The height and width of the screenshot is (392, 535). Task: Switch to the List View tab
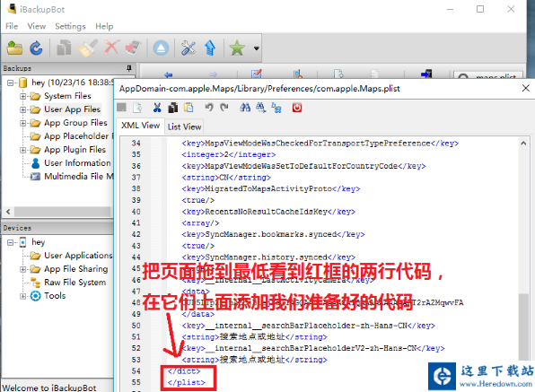[x=184, y=126]
